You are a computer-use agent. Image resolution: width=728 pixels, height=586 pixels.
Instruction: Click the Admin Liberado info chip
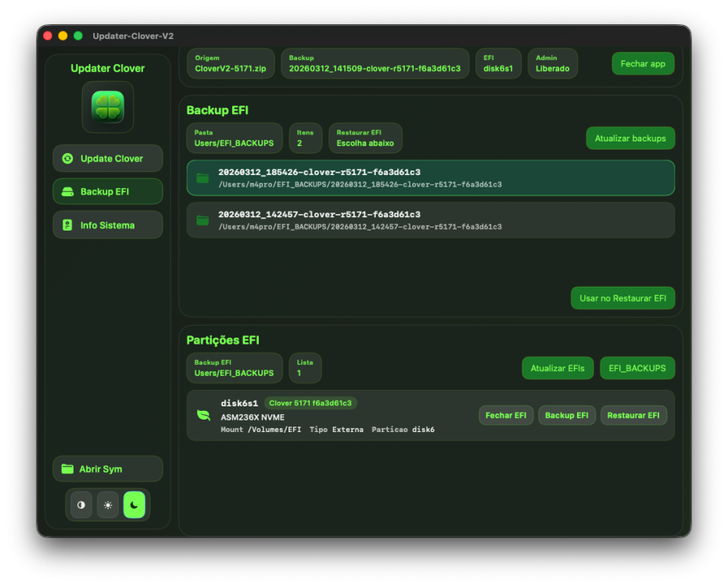click(x=553, y=63)
